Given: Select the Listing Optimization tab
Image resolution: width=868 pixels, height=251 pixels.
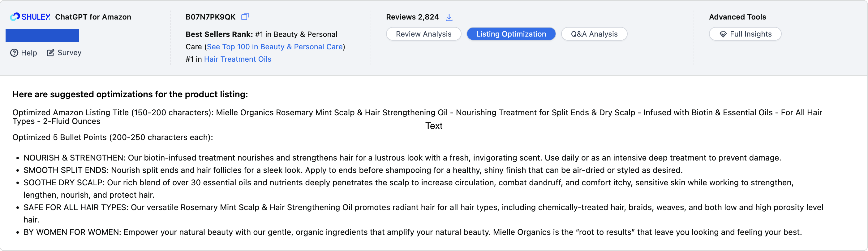Looking at the screenshot, I should click(511, 34).
